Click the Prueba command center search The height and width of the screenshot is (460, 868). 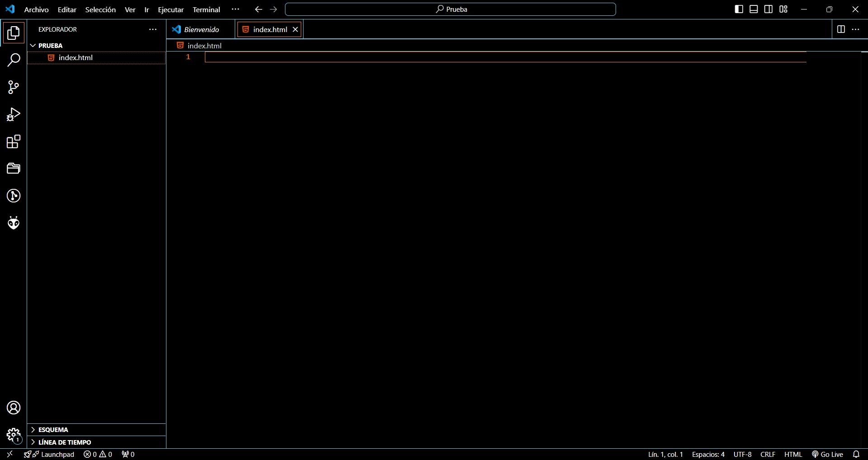click(x=450, y=9)
